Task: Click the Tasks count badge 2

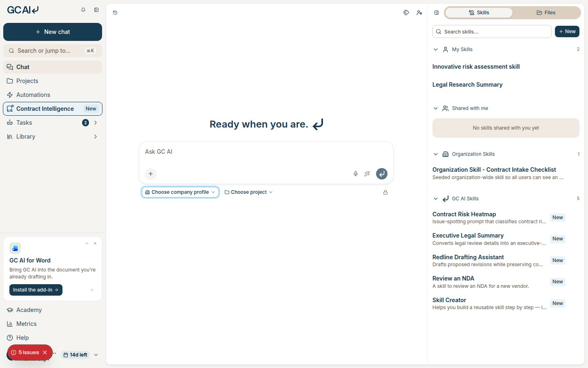Action: (x=85, y=123)
